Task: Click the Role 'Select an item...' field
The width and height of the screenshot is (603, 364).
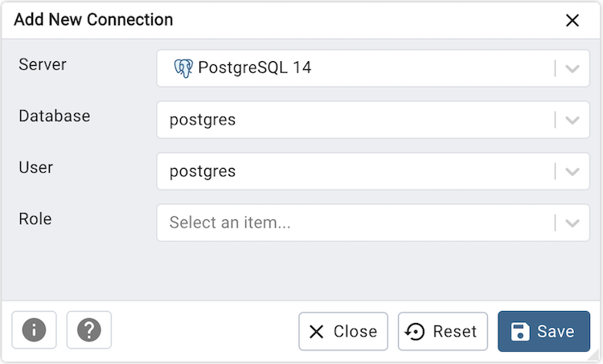Action: (354, 223)
